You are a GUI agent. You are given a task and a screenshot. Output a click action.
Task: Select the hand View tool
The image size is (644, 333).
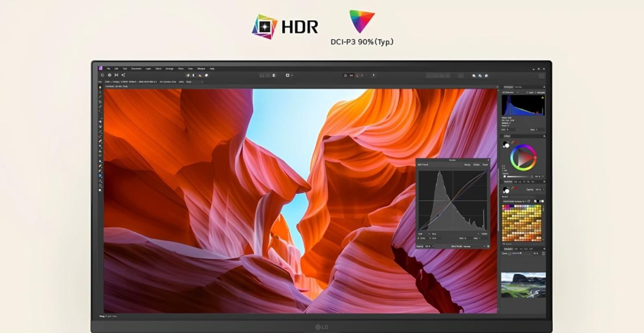(100, 87)
